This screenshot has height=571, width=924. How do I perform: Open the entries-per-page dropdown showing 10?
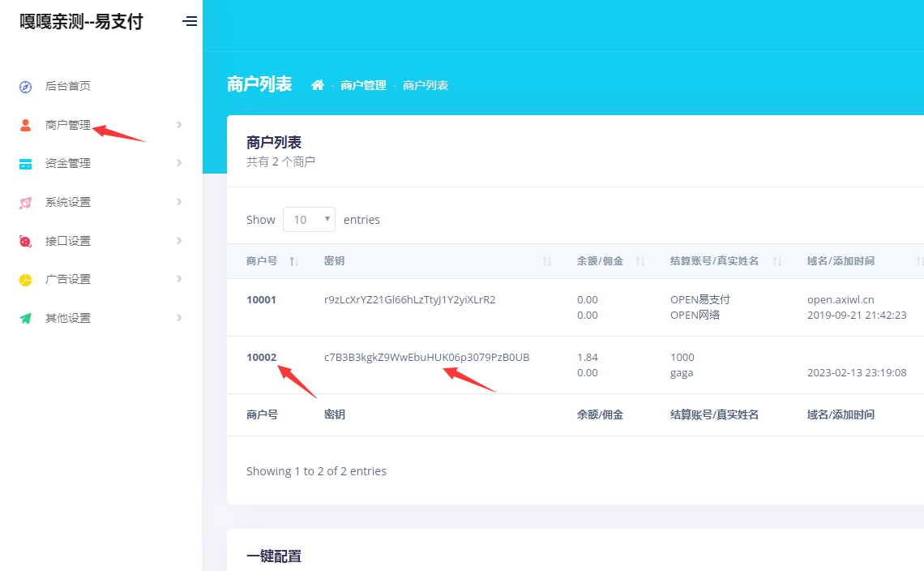point(309,220)
